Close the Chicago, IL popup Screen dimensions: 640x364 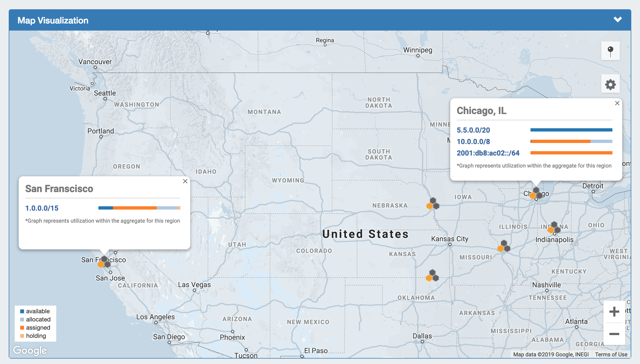click(x=617, y=103)
